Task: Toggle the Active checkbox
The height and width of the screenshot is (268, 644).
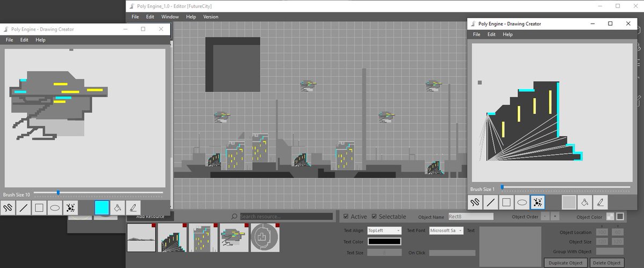Action: (346, 217)
